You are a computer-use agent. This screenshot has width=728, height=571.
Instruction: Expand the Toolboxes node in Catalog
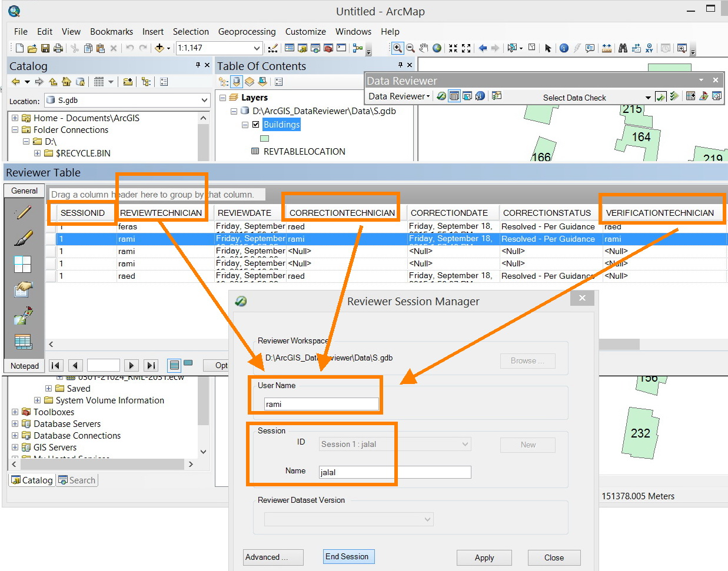click(15, 412)
